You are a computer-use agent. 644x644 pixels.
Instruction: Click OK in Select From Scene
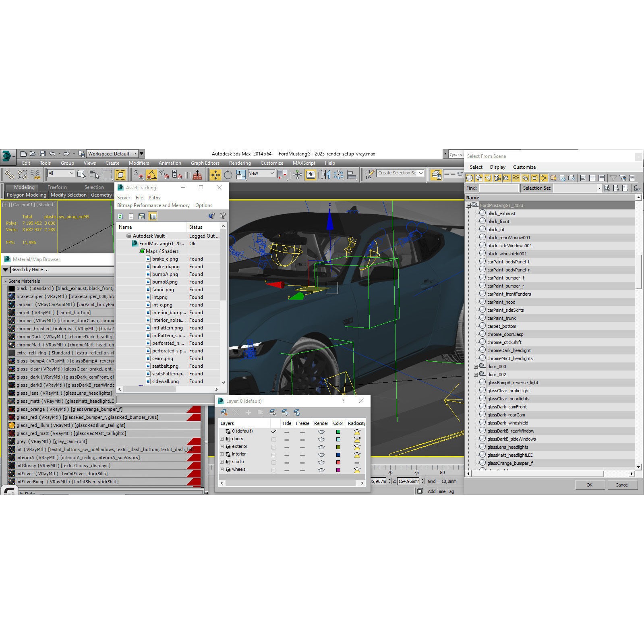tap(589, 485)
